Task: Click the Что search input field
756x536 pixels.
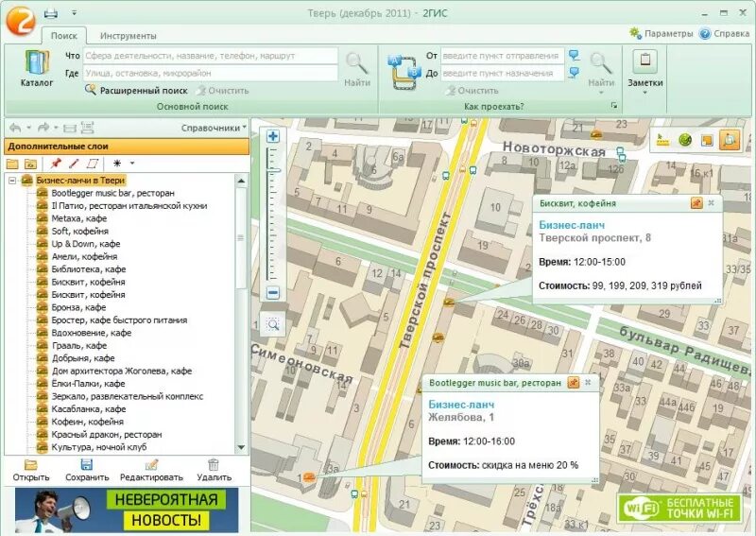Action: pos(210,56)
